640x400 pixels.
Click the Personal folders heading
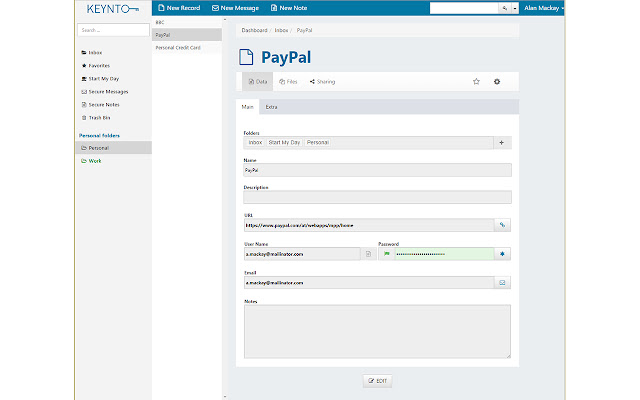(99, 136)
